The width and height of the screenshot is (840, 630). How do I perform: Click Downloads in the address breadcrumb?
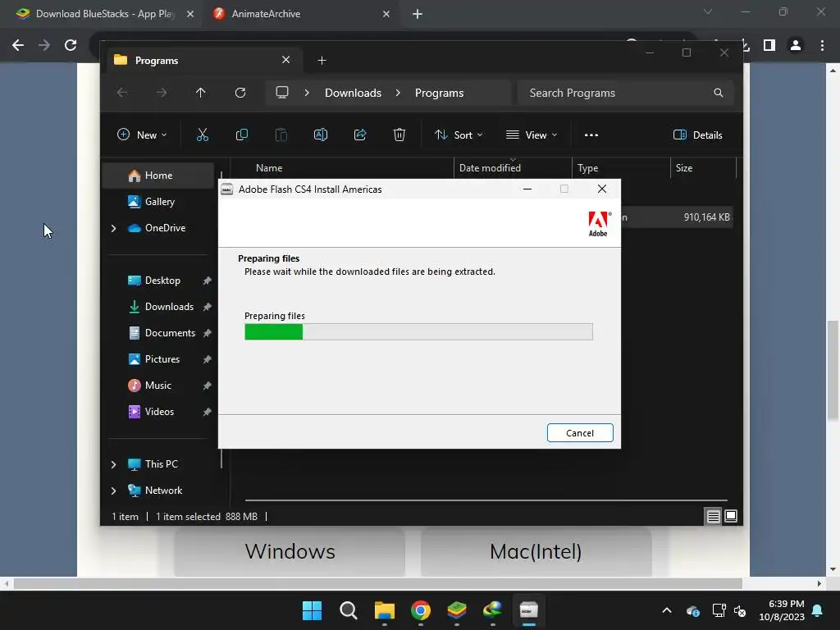coord(353,93)
